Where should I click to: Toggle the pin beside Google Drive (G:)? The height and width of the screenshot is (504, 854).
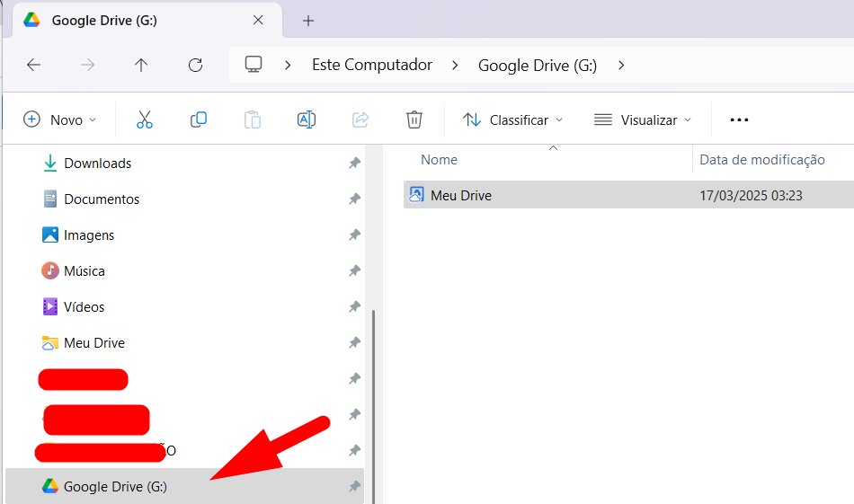click(x=354, y=487)
